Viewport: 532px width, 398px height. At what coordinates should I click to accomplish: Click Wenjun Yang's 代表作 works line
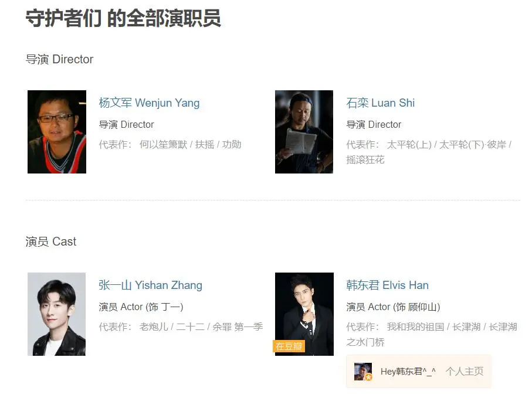click(x=170, y=144)
